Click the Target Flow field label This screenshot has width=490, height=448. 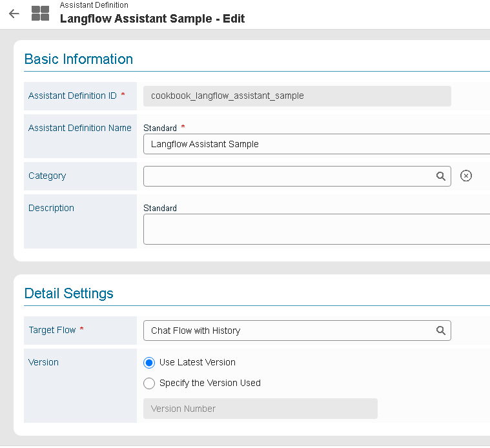(x=52, y=330)
